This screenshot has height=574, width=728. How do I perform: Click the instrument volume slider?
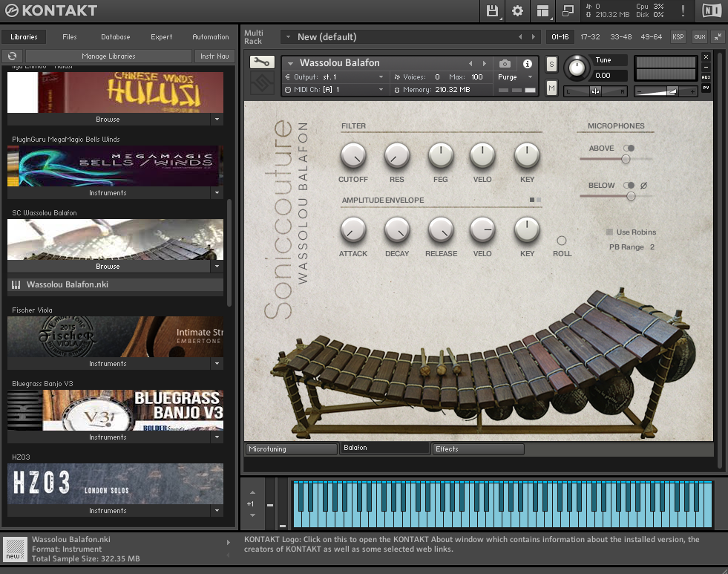click(x=666, y=92)
